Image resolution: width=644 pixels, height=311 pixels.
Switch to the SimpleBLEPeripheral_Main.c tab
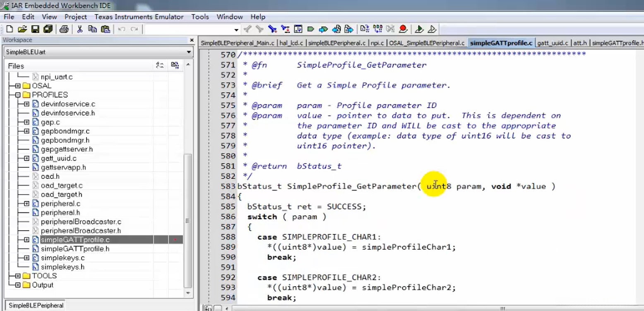238,43
